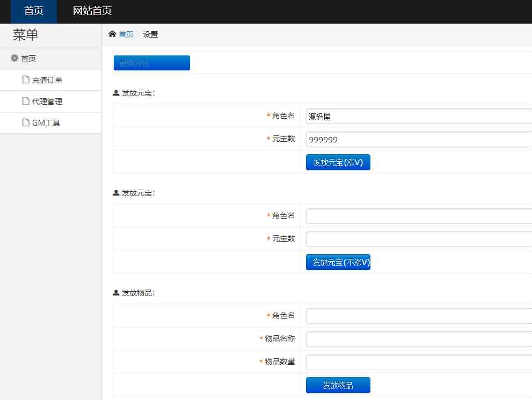This screenshot has width=532, height=404.
Task: Click the document icon next to GM工具
Action: pyautogui.click(x=26, y=122)
